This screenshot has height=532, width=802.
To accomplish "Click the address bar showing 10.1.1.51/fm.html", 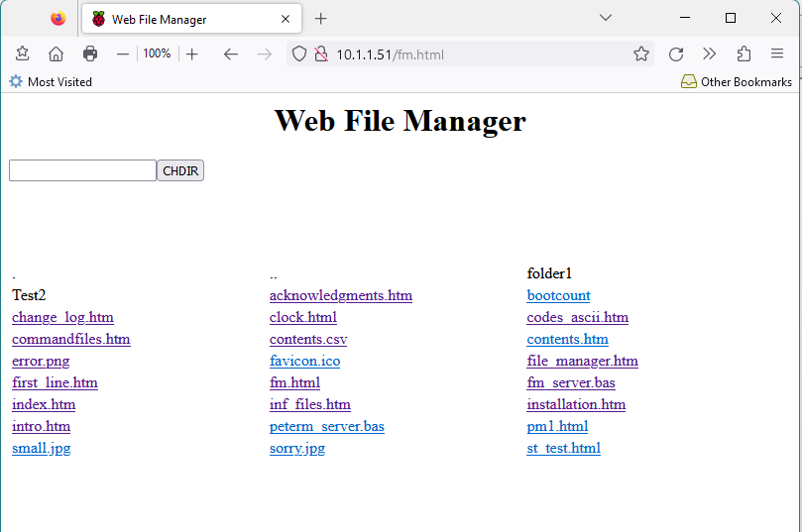I will pos(476,54).
